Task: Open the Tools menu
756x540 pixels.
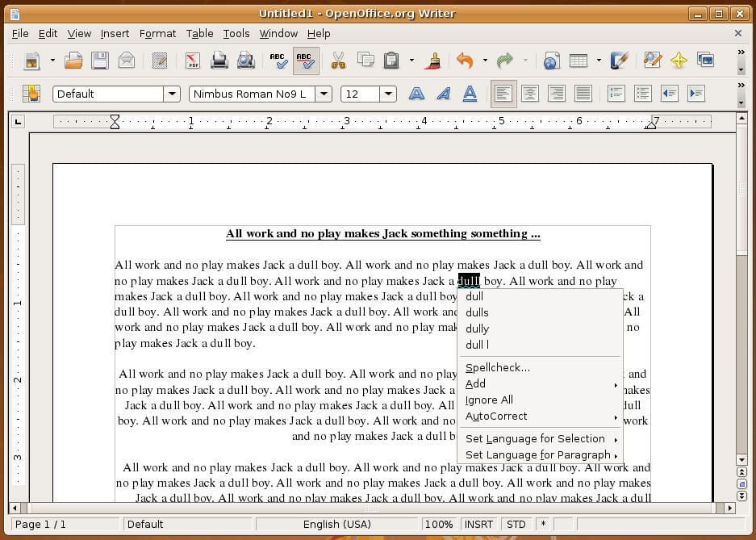Action: point(236,34)
